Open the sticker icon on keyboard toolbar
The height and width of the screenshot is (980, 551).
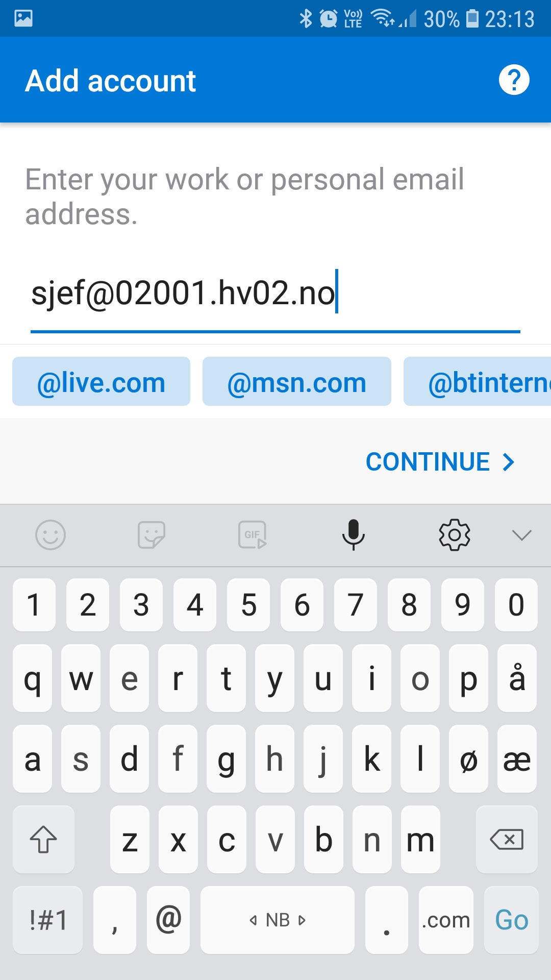(152, 535)
